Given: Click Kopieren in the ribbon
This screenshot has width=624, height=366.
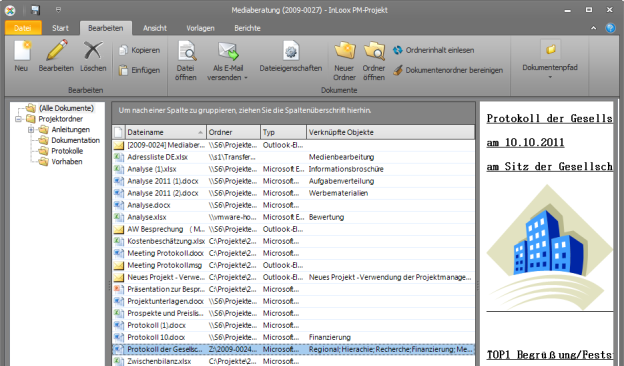Looking at the screenshot, I should 140,50.
